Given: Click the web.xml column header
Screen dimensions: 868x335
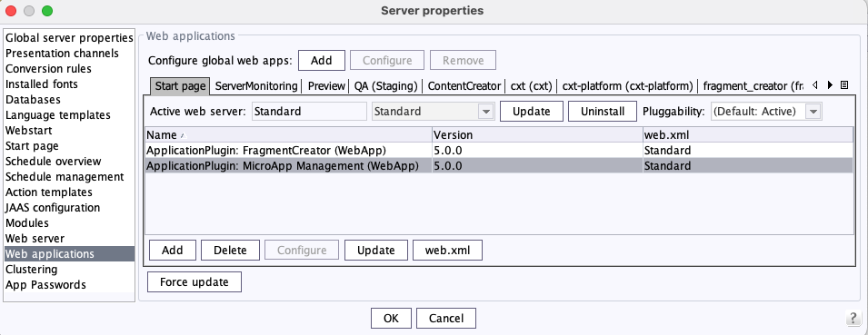Looking at the screenshot, I should 748,135.
